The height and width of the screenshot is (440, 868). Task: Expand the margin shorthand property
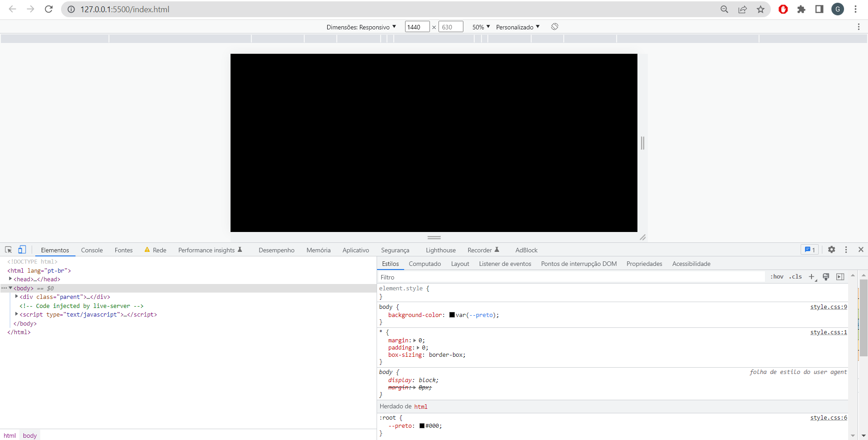[415, 341]
